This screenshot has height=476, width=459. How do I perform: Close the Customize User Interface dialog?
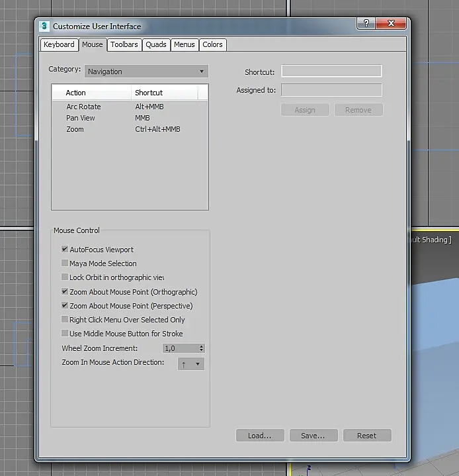(x=391, y=23)
